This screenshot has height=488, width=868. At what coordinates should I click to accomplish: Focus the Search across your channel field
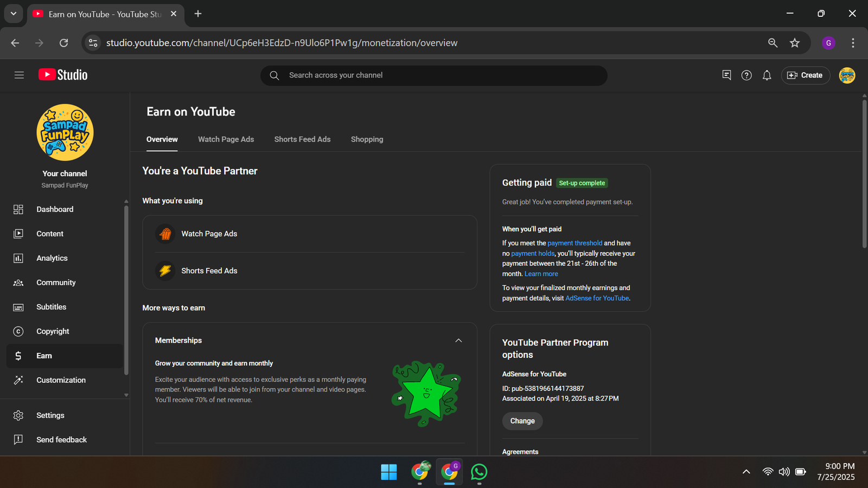tap(434, 75)
